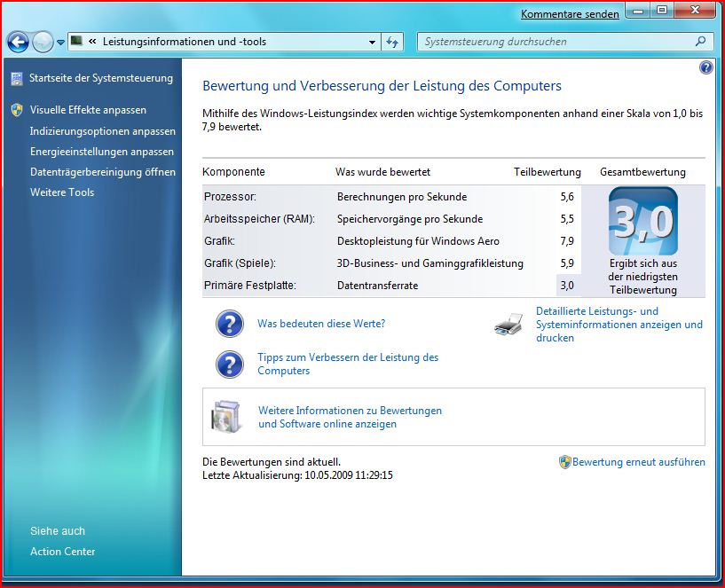725x588 pixels.
Task: Click the breadcrumb double-chevron
Action: (92, 41)
